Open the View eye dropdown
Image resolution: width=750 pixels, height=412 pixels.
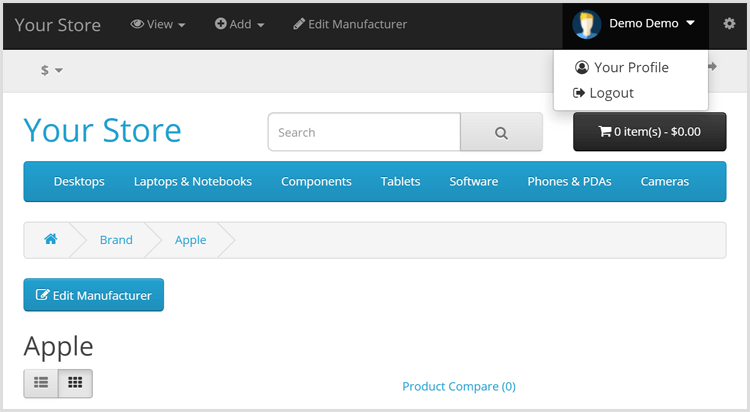click(158, 24)
